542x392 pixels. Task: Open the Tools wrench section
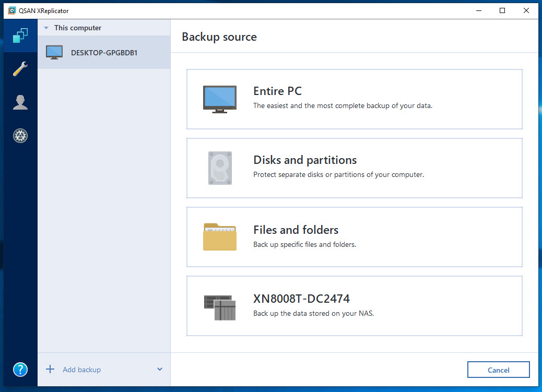click(20, 69)
